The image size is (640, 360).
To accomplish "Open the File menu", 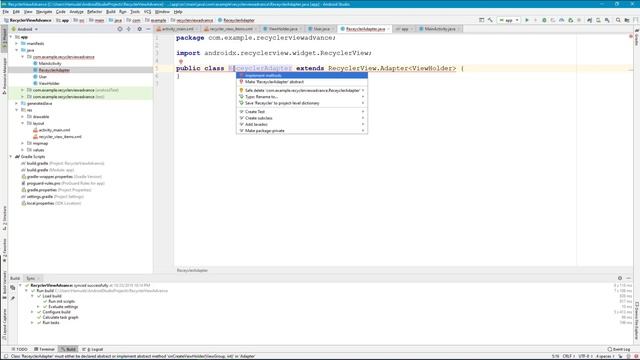I will (x=5, y=12).
